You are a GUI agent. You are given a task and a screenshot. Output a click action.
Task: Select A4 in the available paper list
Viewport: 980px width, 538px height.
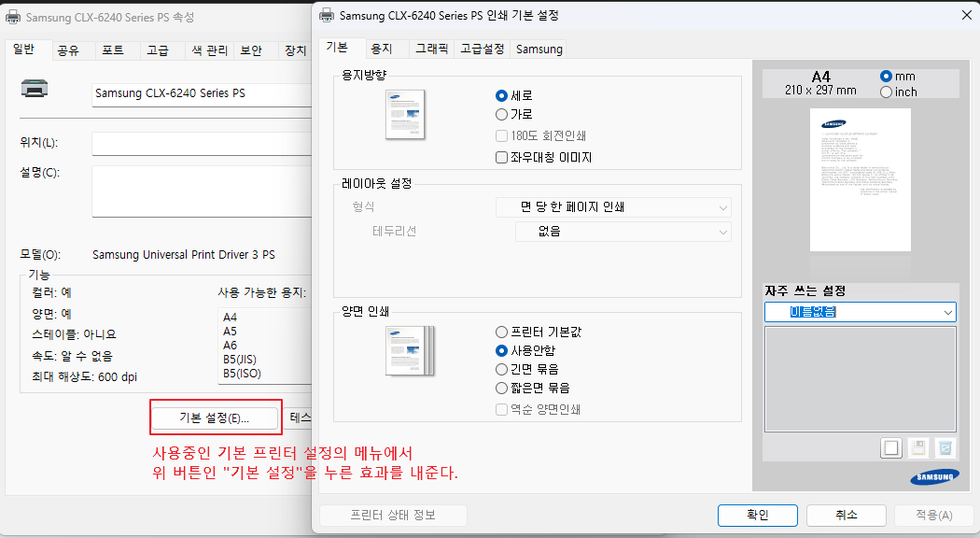pos(230,318)
